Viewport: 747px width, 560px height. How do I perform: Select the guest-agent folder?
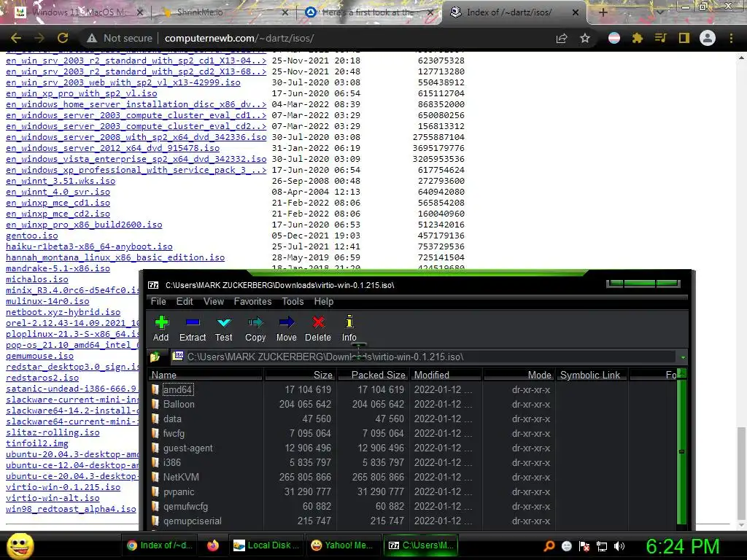(187, 448)
